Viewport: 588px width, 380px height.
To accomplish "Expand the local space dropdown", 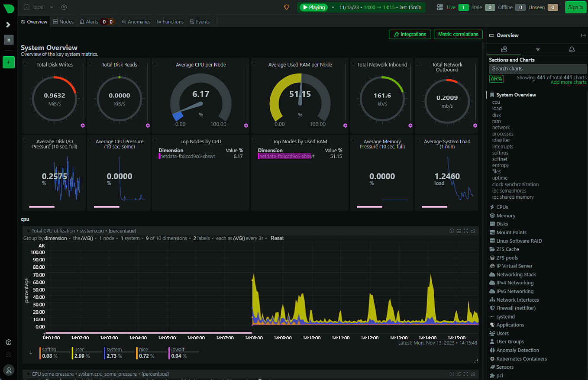I will pos(52,7).
